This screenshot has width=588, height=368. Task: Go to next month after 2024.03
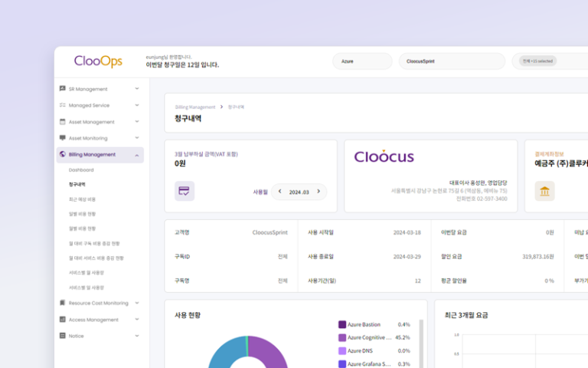click(x=318, y=192)
